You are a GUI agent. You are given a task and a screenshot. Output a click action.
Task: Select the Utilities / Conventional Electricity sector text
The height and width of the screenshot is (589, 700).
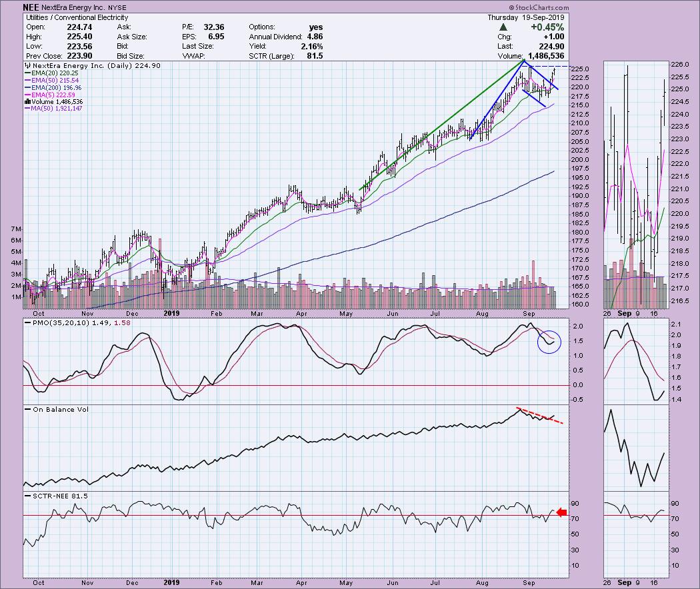tap(77, 17)
